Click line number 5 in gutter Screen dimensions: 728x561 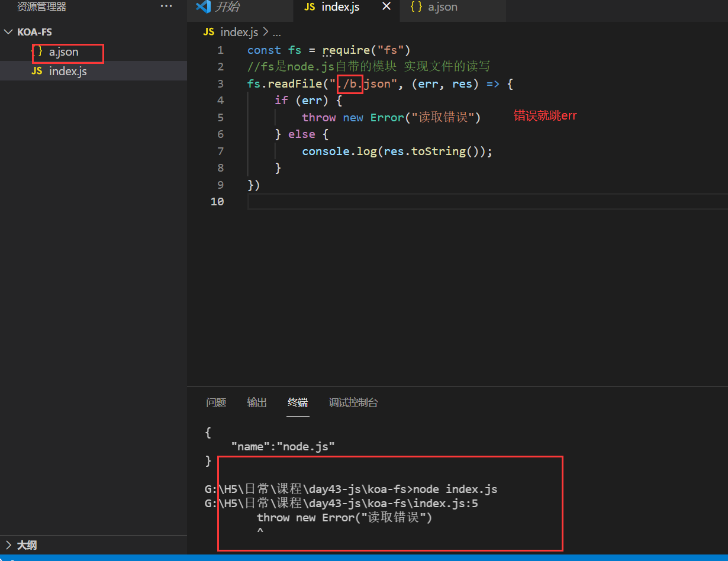tap(220, 118)
